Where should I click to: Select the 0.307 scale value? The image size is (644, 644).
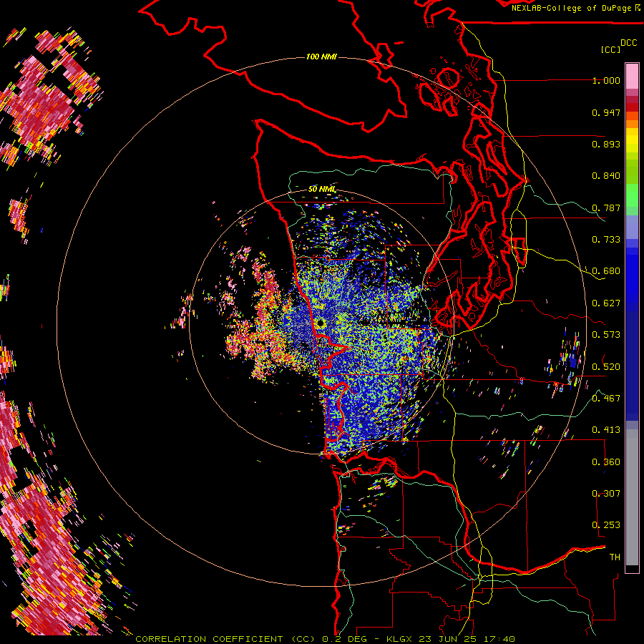coord(606,493)
